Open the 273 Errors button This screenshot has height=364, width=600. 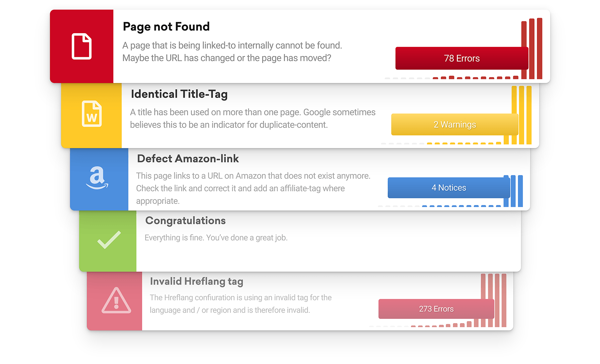(436, 309)
